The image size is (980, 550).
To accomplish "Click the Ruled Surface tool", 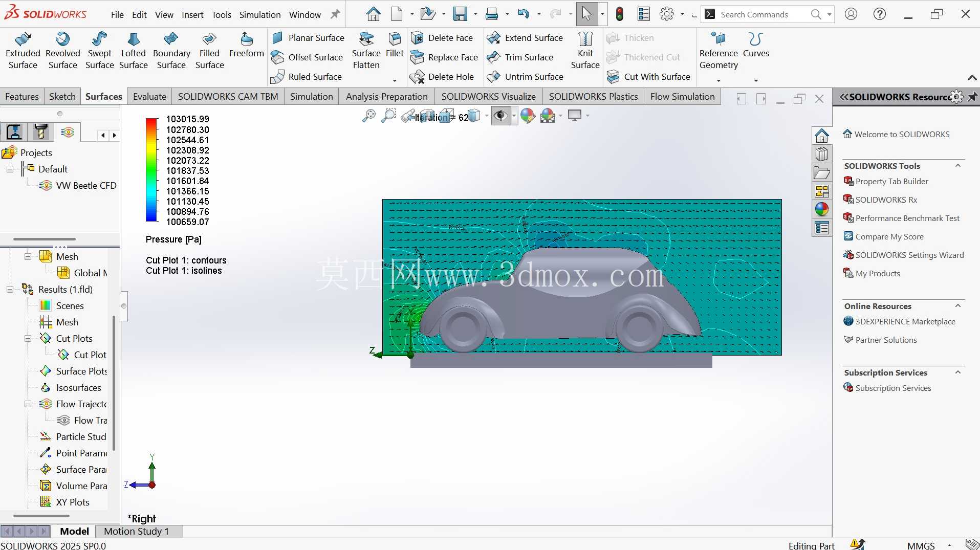I will [x=307, y=77].
